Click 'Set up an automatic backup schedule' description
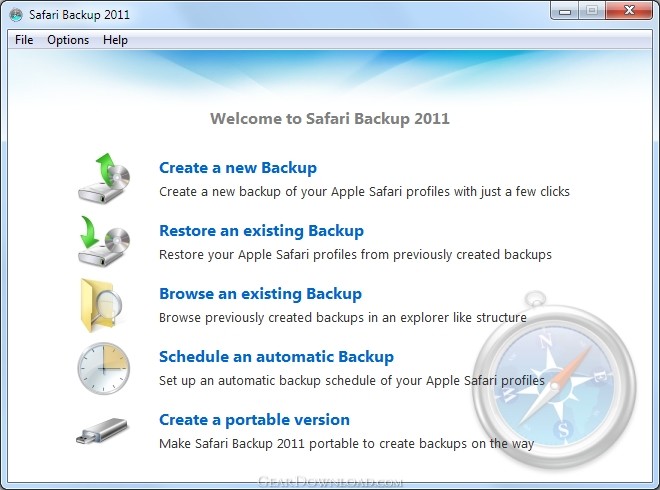Screen dimensions: 660x490 [x=352, y=381]
